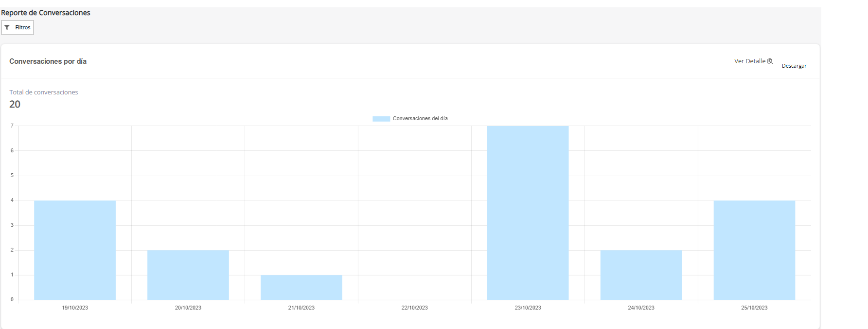The width and height of the screenshot is (868, 329).
Task: Click the shortest bar, 21/10/2023
Action: [301, 287]
